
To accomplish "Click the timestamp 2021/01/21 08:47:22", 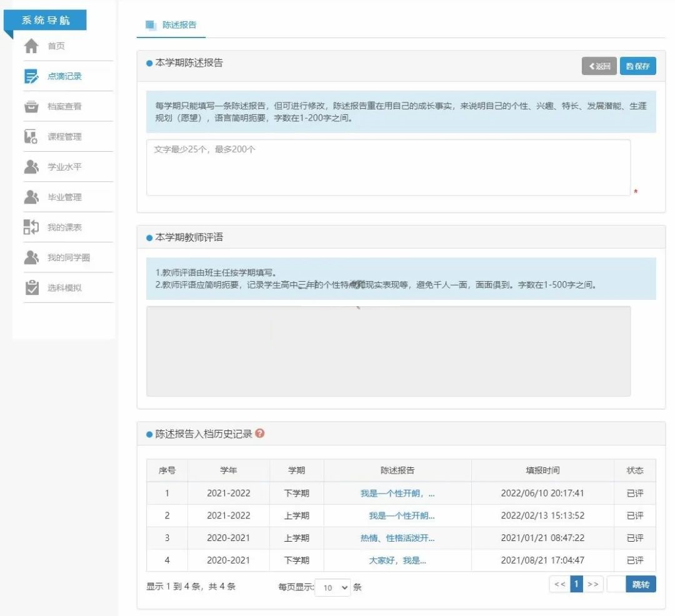I will click(x=542, y=538).
